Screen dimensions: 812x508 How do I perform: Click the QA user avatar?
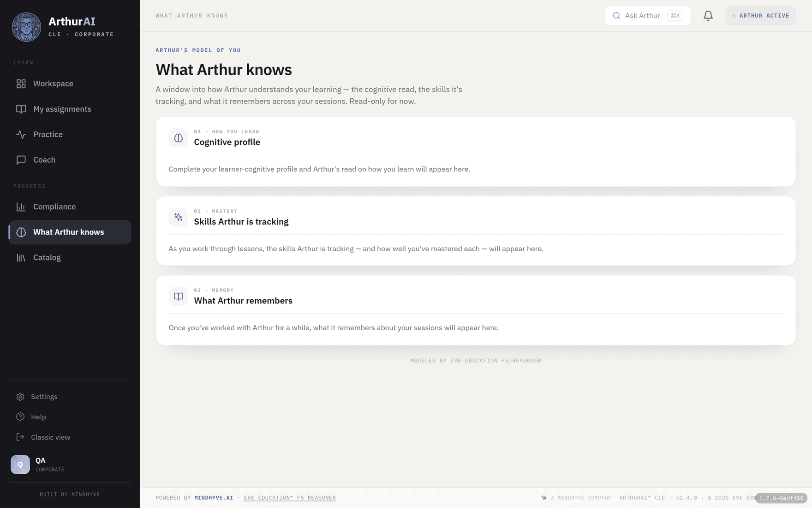click(x=20, y=465)
